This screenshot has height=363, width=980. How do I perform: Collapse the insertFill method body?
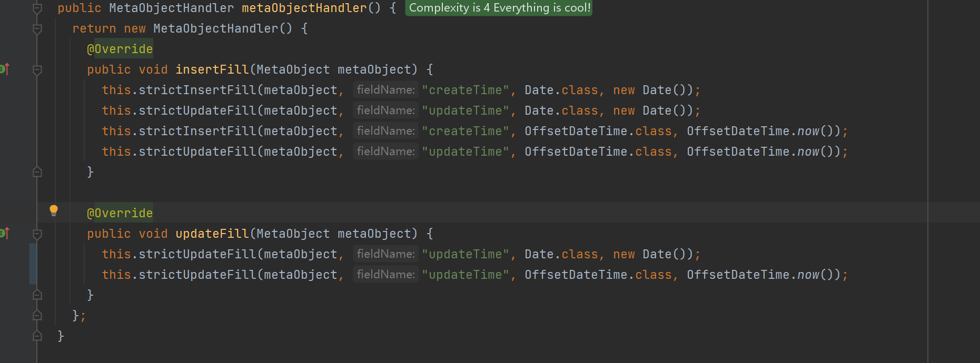37,70
